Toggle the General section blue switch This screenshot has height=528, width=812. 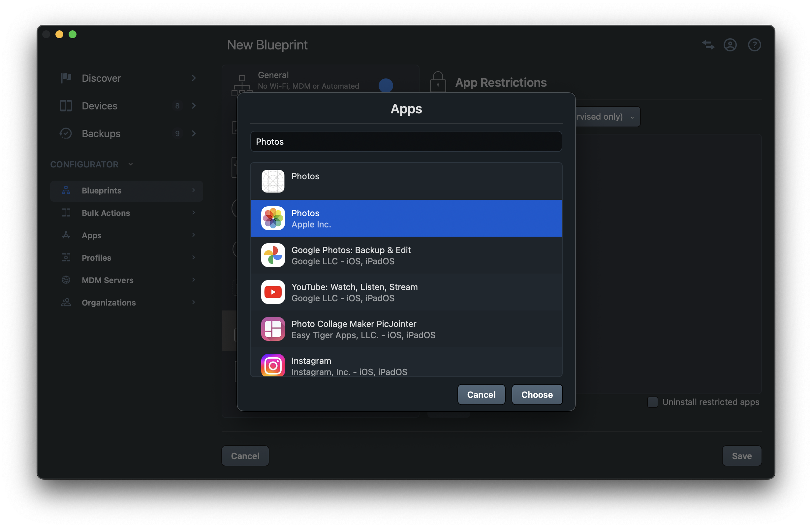pos(386,85)
